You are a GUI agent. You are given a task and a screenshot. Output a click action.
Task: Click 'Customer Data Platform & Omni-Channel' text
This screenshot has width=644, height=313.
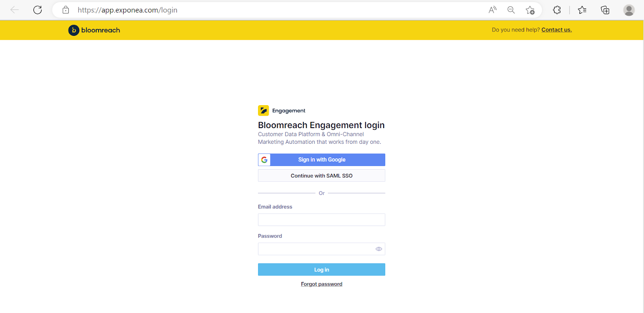click(311, 134)
